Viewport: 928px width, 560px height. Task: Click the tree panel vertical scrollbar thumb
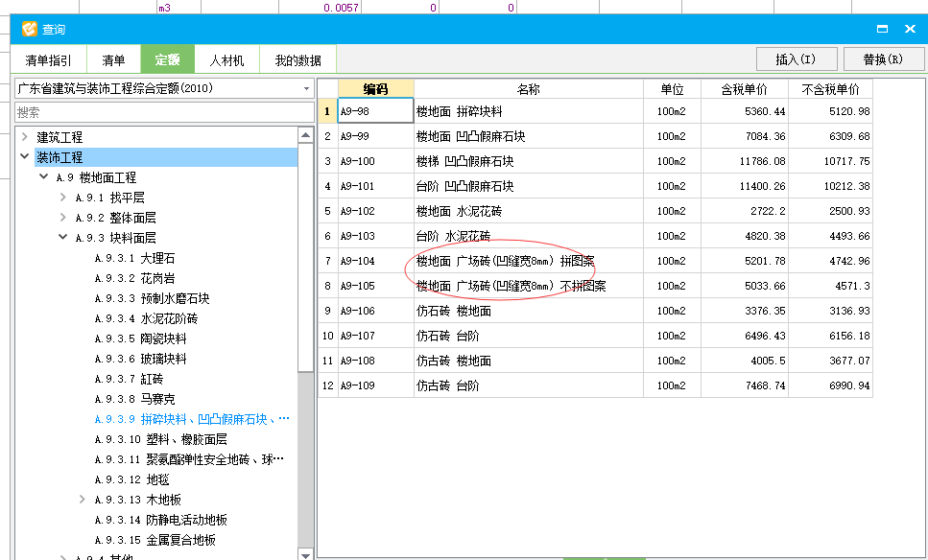pyautogui.click(x=305, y=258)
